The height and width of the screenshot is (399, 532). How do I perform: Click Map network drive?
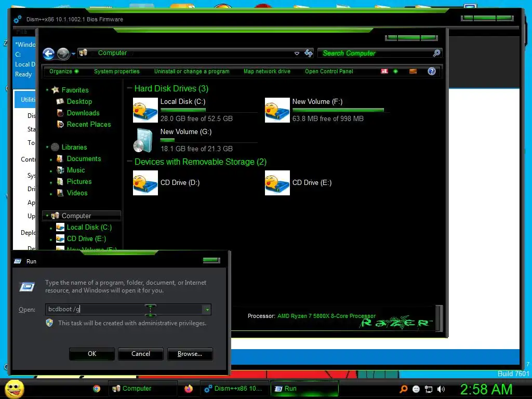[267, 71]
